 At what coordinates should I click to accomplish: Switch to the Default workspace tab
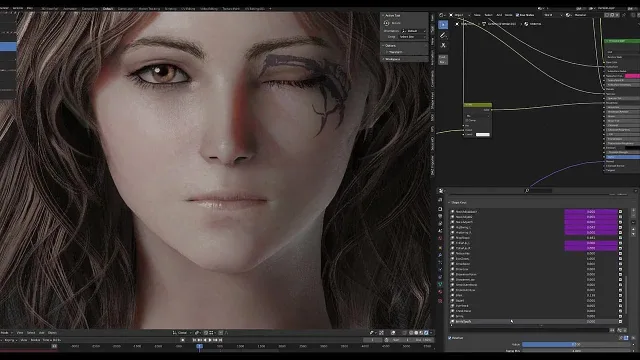[108, 9]
